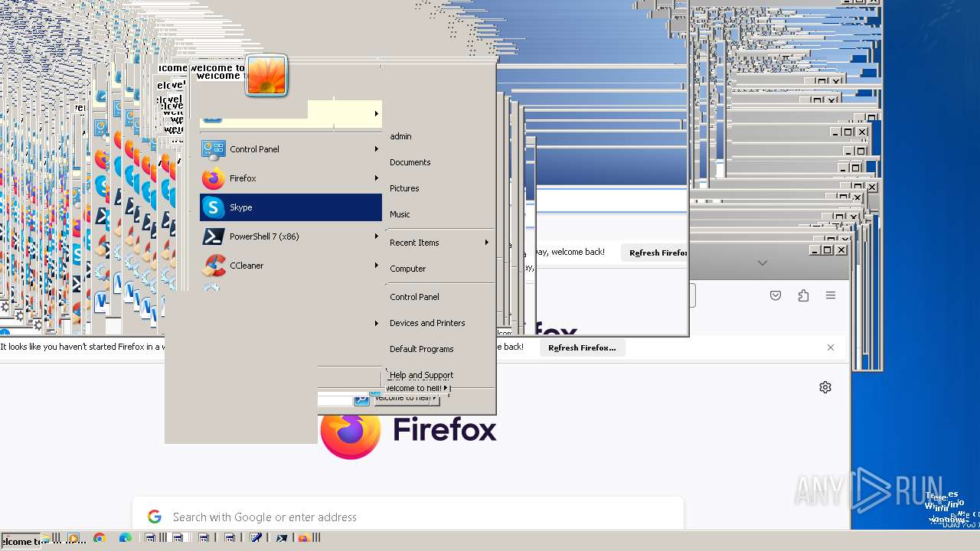
Task: Expand the Recent Items submenu arrow
Action: tap(486, 243)
